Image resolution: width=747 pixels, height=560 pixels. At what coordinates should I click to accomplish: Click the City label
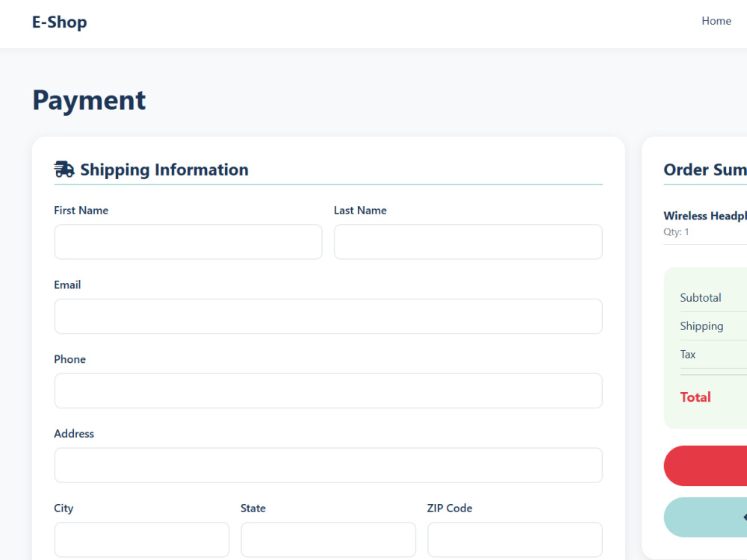pyautogui.click(x=63, y=508)
